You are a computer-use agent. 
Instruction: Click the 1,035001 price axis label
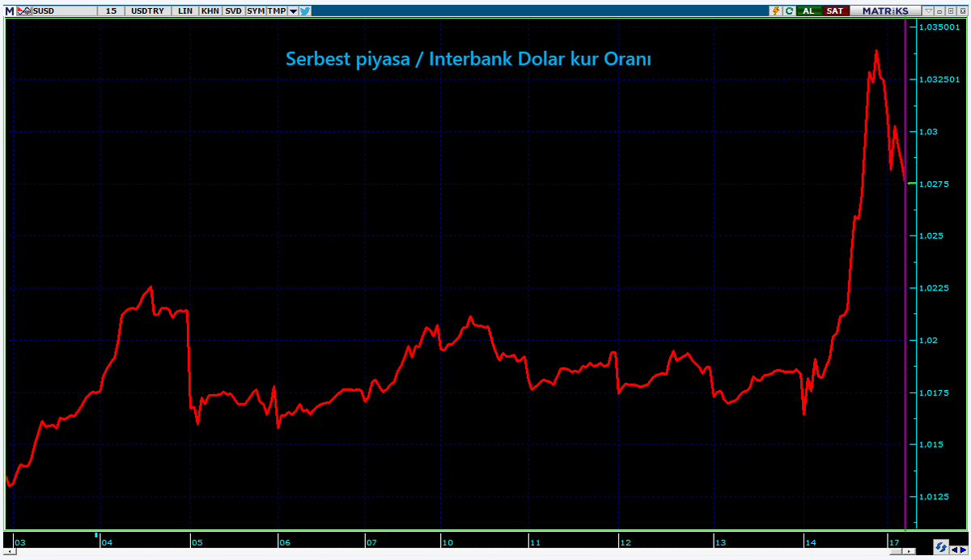tap(938, 28)
